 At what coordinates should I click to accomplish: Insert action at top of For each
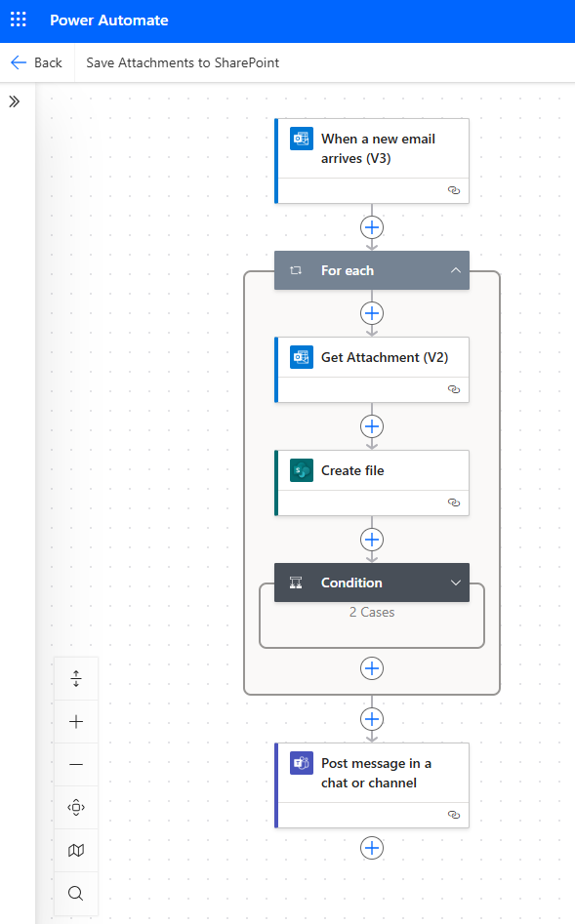pos(372,313)
